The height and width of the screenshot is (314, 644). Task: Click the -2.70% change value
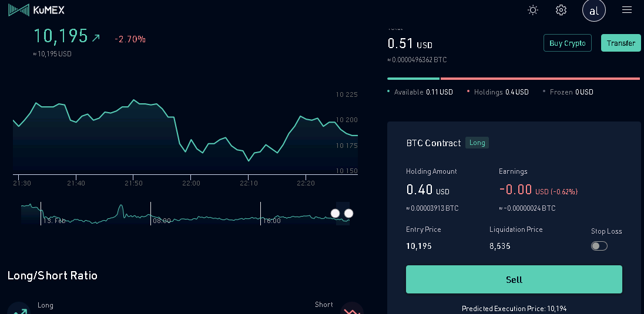(130, 39)
